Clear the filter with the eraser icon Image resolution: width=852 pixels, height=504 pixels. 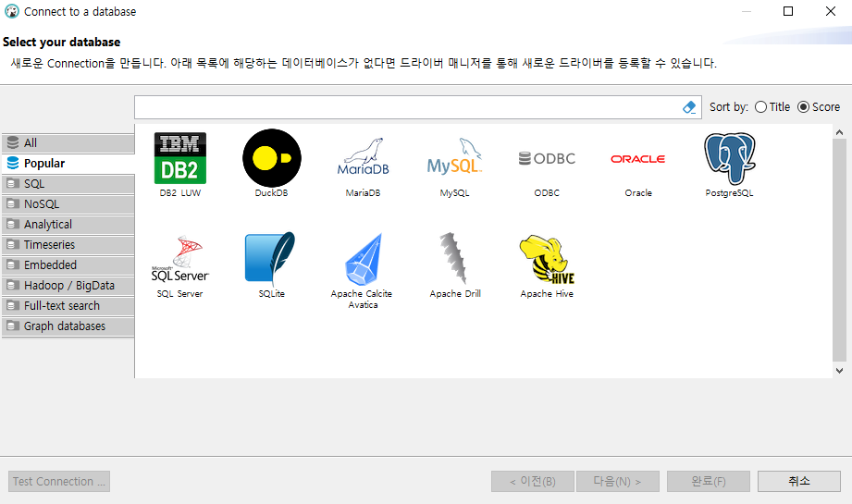[x=689, y=107]
